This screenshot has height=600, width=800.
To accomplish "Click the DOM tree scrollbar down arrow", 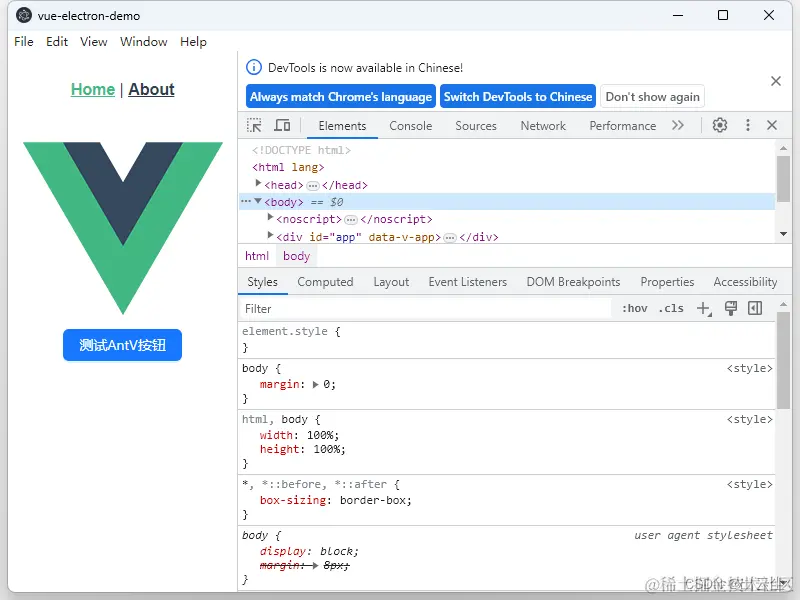I will (783, 234).
